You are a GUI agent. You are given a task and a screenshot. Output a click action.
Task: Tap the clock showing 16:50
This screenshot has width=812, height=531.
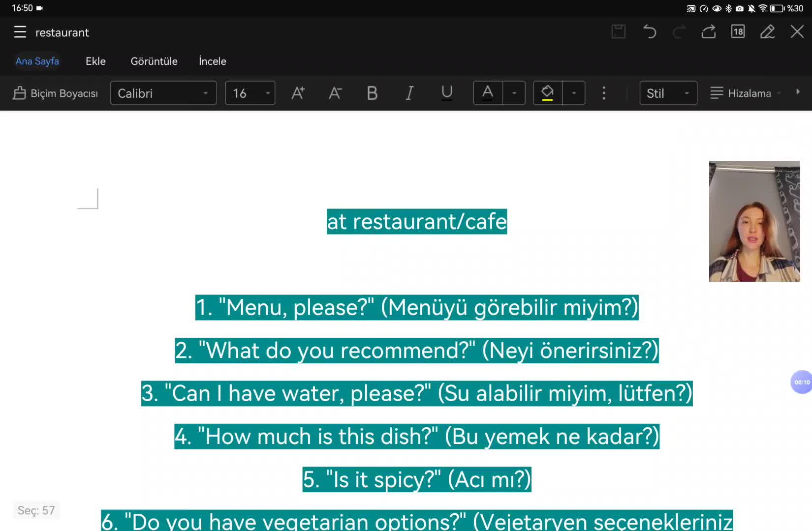[22, 8]
